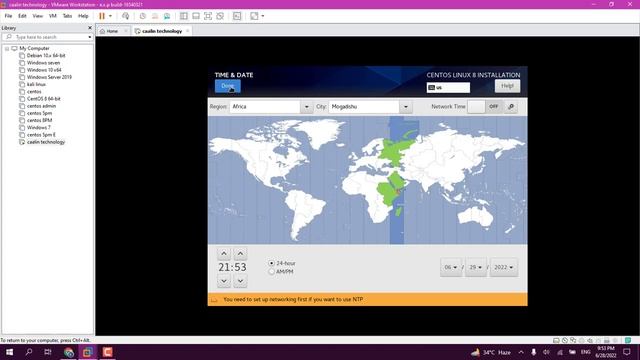Open Task View on the taskbar

(x=48, y=352)
